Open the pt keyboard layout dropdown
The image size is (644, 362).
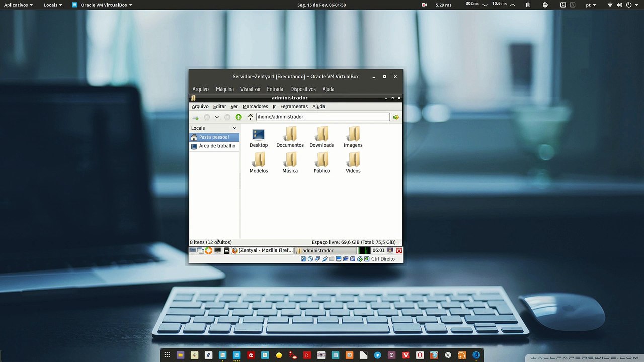591,5
